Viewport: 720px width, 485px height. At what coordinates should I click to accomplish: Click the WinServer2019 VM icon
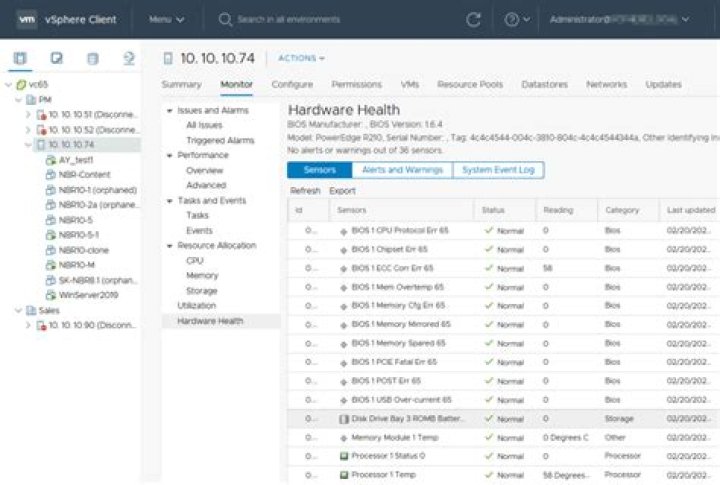click(x=51, y=295)
